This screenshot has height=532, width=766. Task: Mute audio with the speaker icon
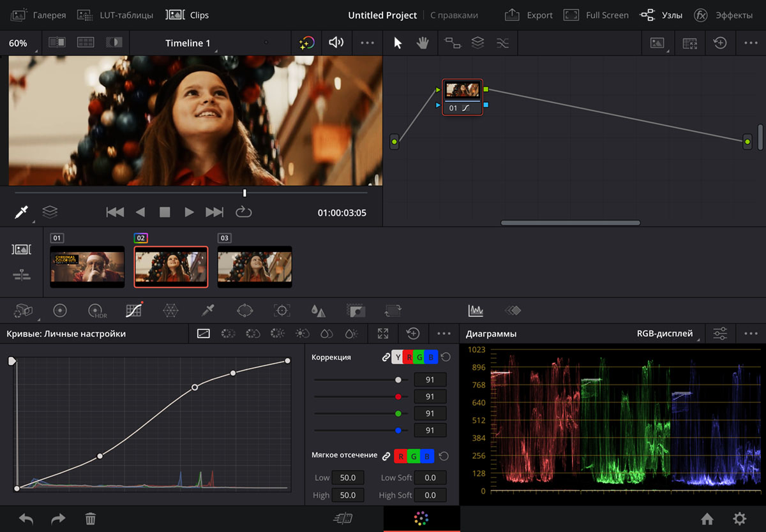tap(336, 43)
